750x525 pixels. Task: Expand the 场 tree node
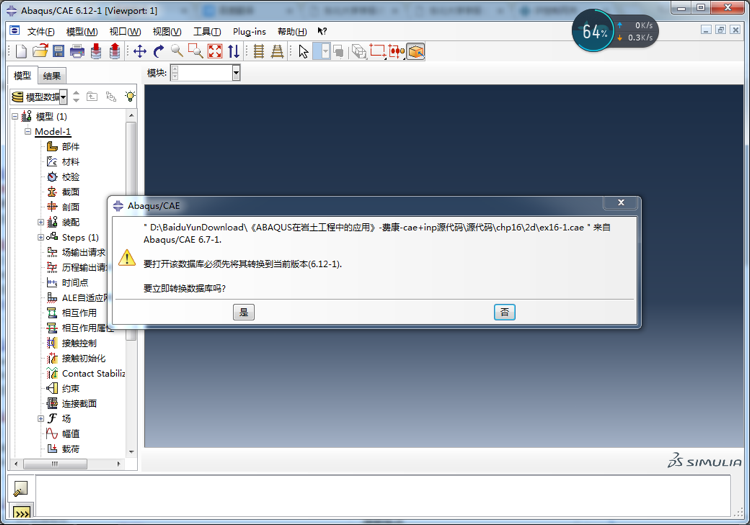tap(41, 418)
